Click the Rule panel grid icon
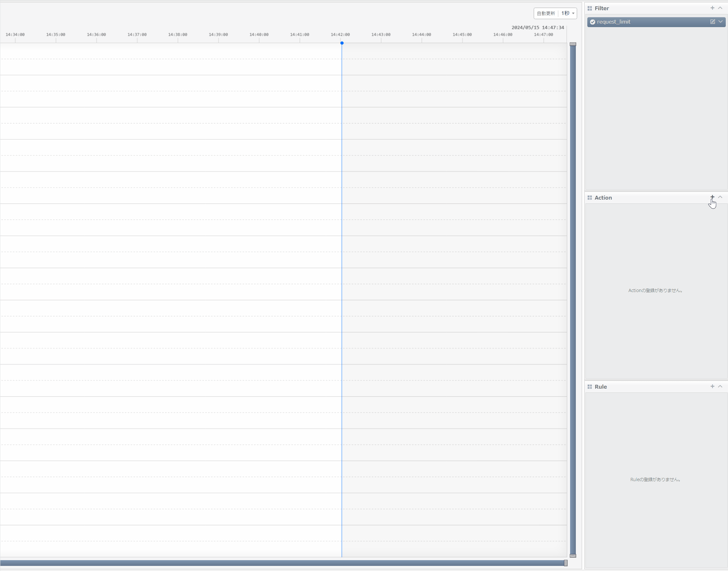Viewport: 728px width, 571px height. click(590, 387)
